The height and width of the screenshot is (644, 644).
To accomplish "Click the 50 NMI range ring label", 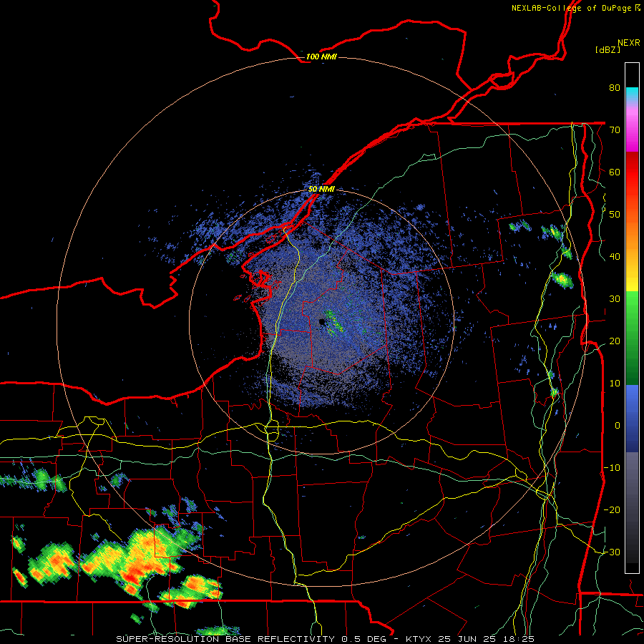I will pos(321,190).
